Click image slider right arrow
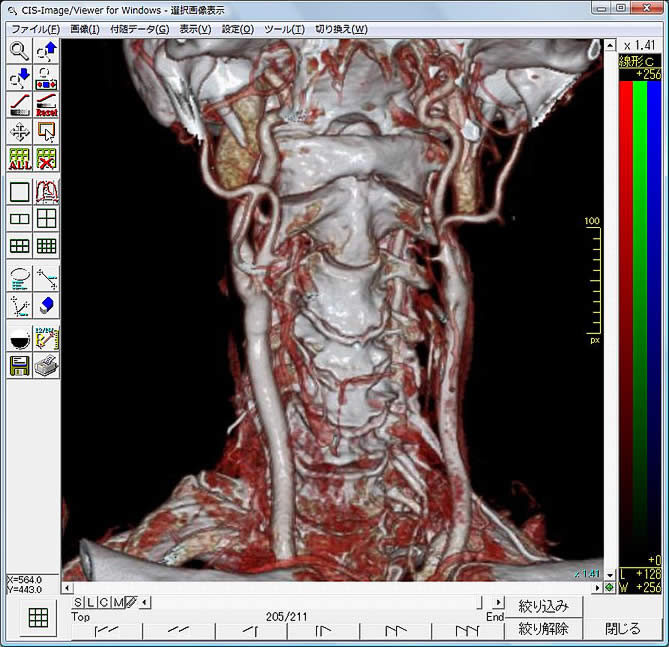Viewport: 669px width, 647px height. (498, 603)
